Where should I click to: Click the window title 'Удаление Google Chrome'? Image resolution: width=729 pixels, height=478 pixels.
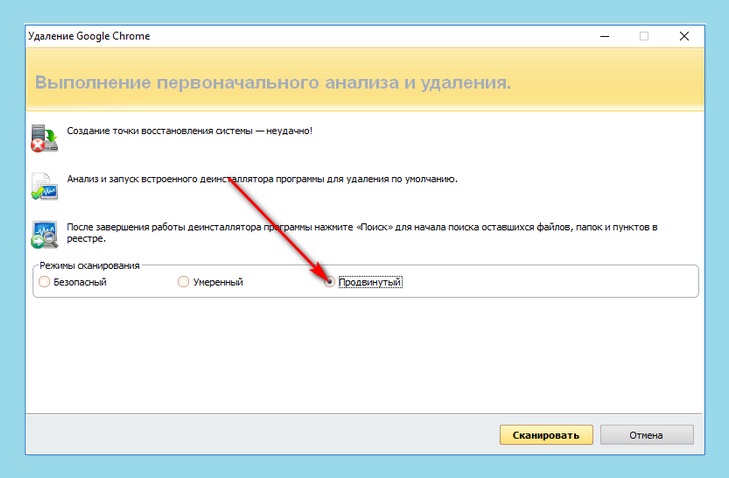tap(89, 36)
